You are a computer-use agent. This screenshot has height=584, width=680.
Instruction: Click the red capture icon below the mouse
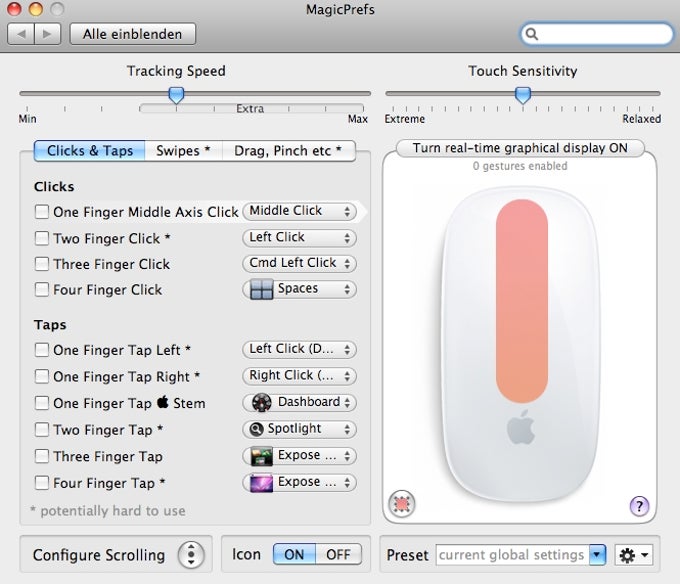pyautogui.click(x=402, y=504)
